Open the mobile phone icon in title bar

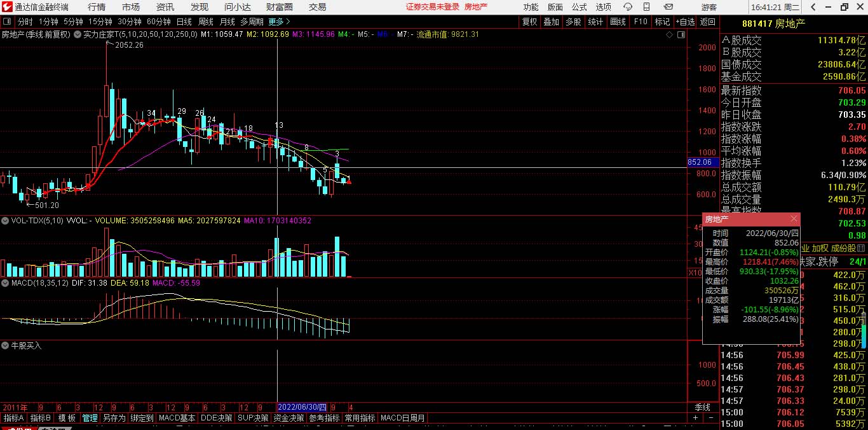click(648, 7)
